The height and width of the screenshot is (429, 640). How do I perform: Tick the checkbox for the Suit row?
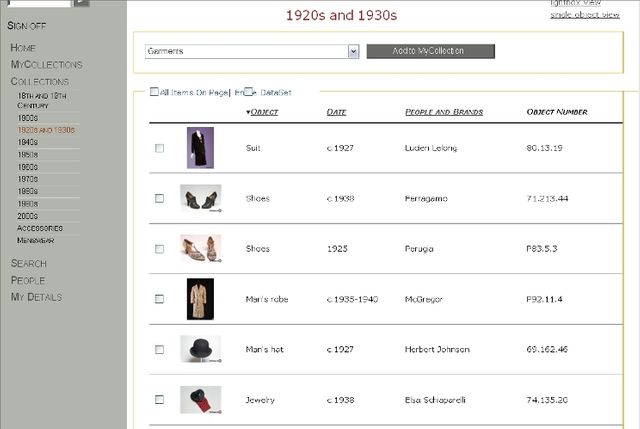point(160,148)
